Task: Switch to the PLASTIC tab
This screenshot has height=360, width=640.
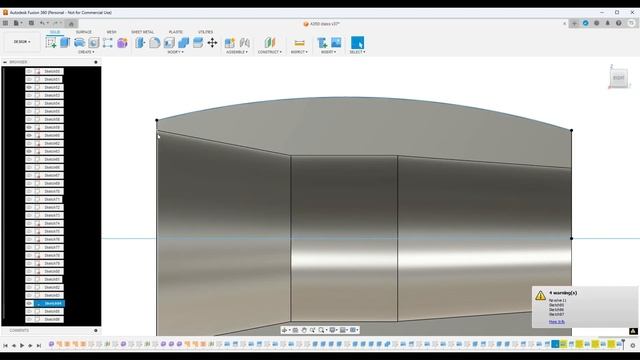Action: pos(176,32)
